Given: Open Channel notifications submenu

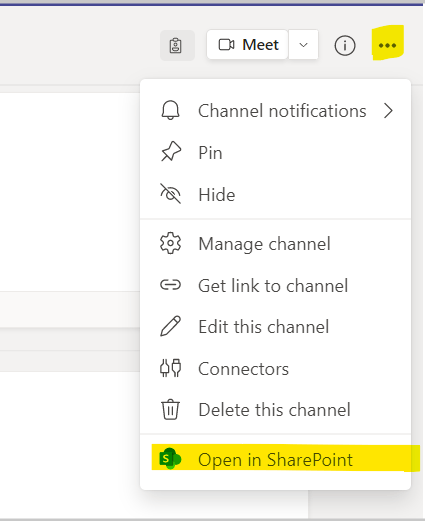Looking at the screenshot, I should tap(276, 111).
